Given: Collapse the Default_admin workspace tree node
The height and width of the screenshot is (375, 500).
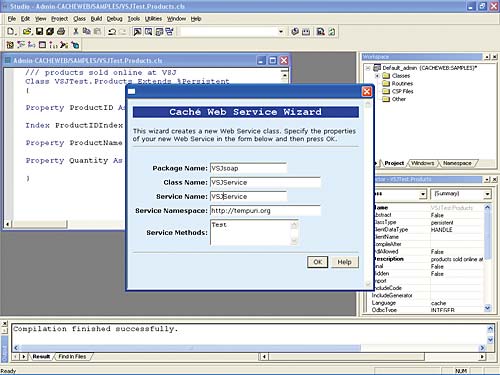Looking at the screenshot, I should pyautogui.click(x=368, y=68).
